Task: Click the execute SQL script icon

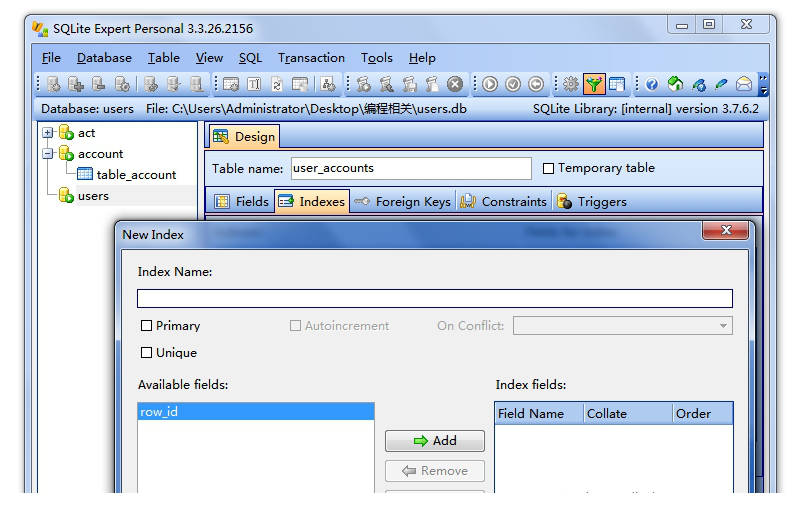Action: tap(364, 84)
